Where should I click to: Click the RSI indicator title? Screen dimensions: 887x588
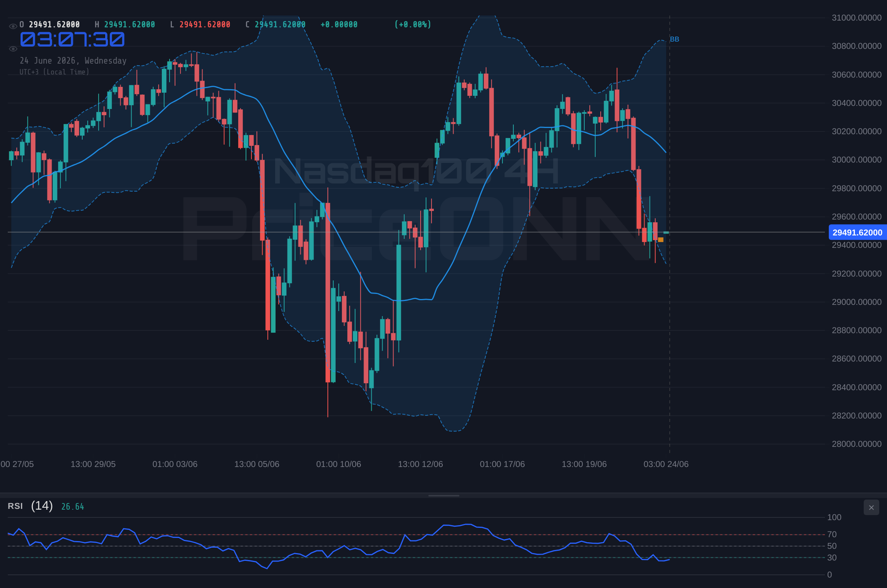click(15, 506)
